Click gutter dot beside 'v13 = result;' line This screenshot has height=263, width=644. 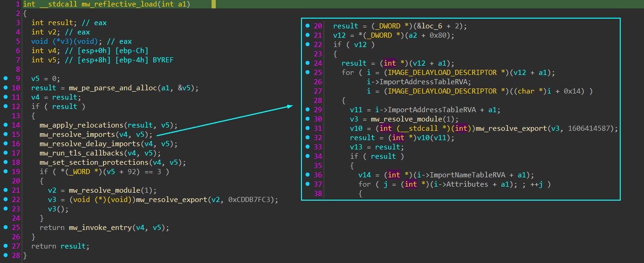point(308,147)
